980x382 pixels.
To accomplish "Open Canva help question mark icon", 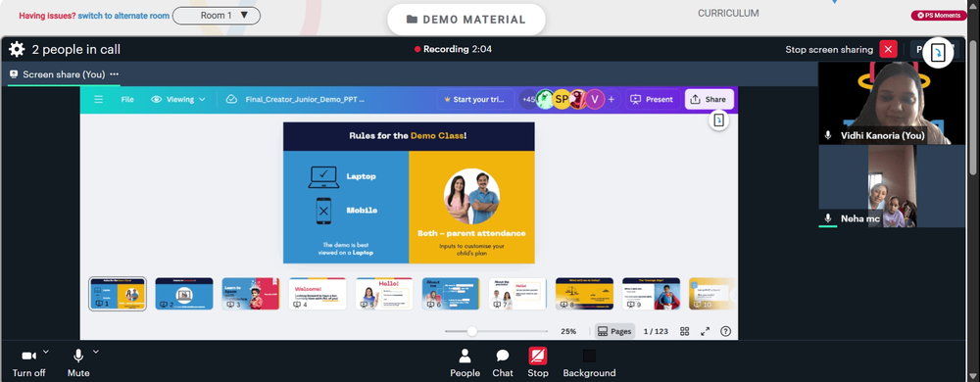I will (725, 331).
